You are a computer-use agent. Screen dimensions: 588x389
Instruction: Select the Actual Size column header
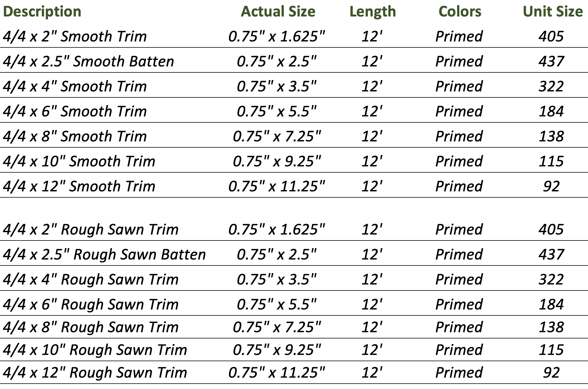pos(278,12)
